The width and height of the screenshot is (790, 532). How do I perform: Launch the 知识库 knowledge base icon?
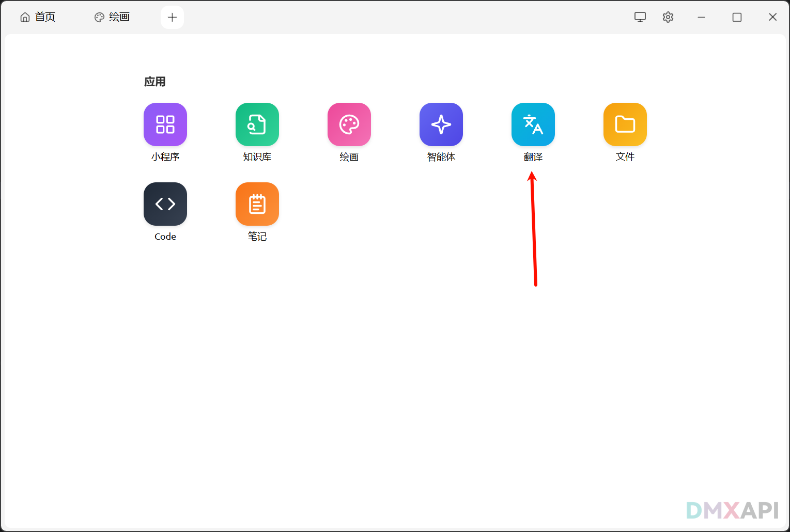(257, 124)
